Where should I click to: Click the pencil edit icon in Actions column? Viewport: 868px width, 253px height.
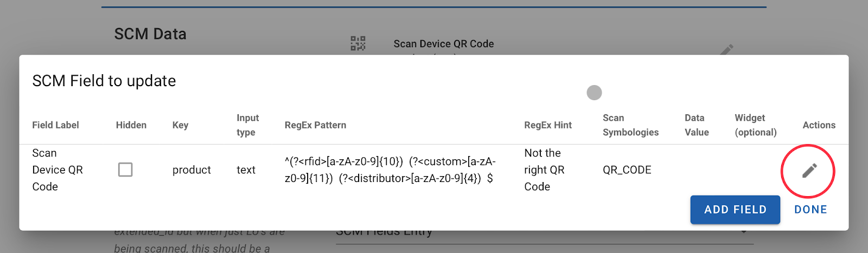809,171
